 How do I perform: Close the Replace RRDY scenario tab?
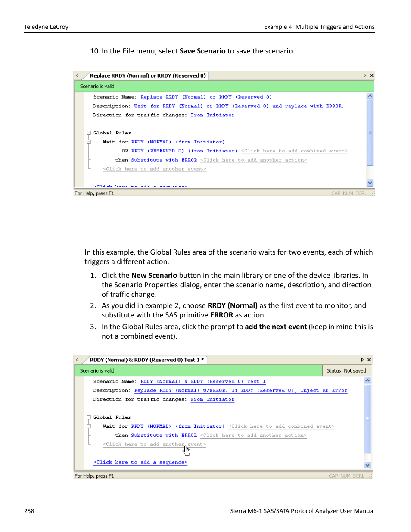pyautogui.click(x=371, y=75)
